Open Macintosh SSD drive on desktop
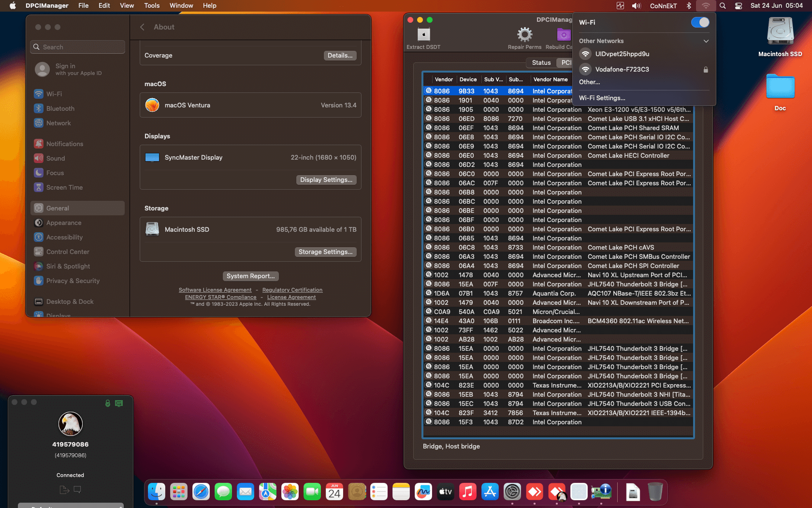The image size is (812, 508). pyautogui.click(x=780, y=32)
